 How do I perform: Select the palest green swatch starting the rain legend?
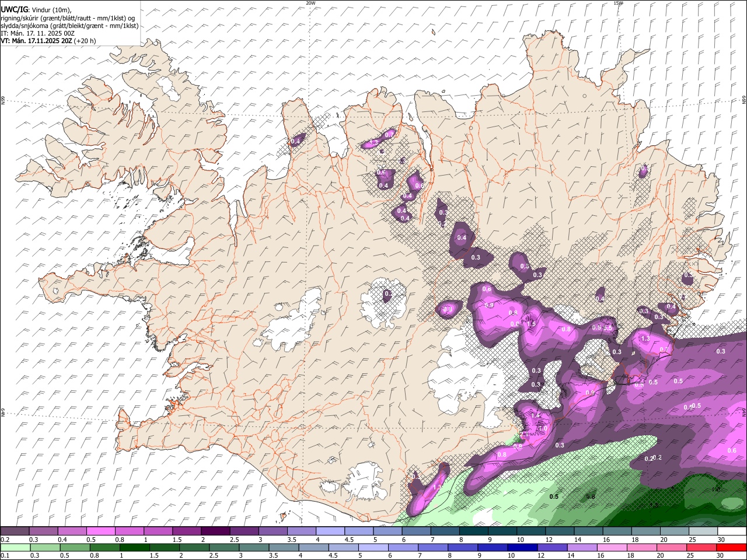click(15, 547)
